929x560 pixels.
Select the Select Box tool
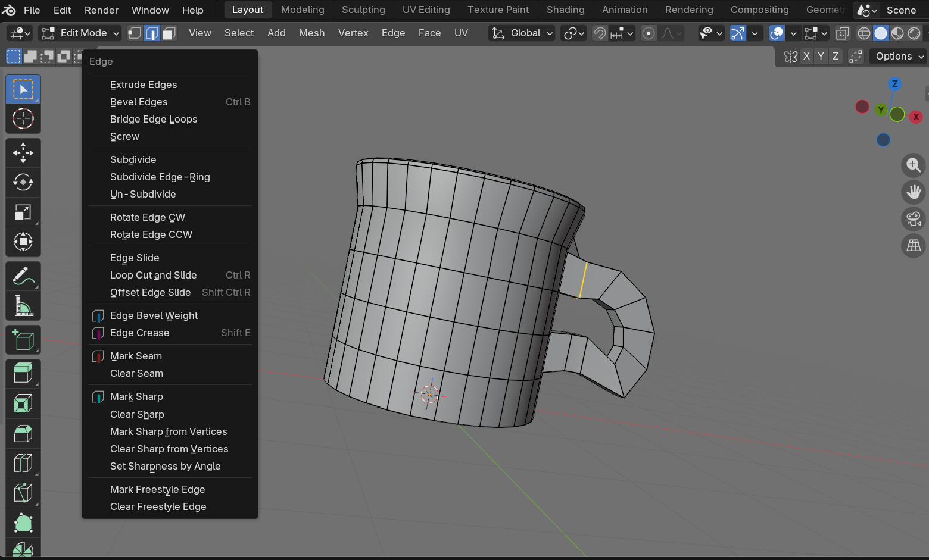coord(23,89)
